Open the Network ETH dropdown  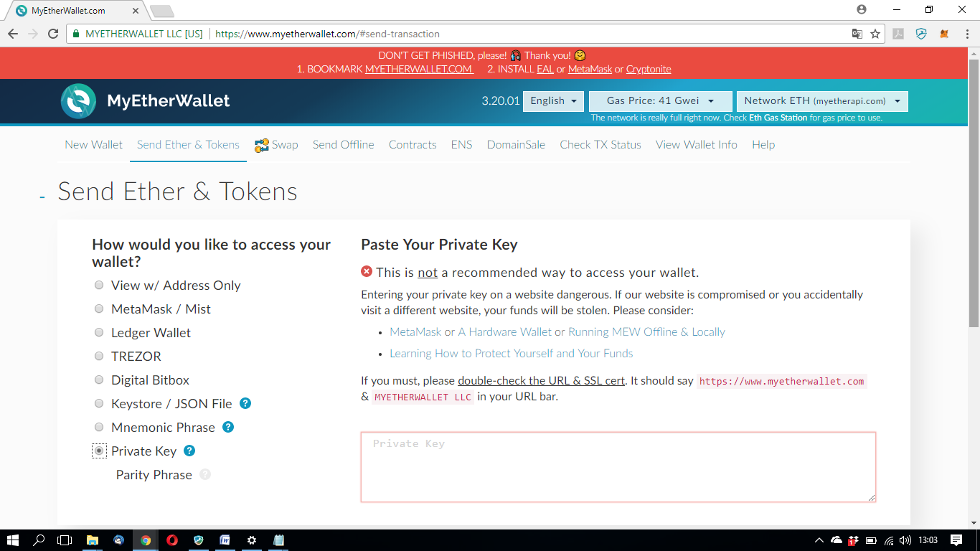[822, 101]
